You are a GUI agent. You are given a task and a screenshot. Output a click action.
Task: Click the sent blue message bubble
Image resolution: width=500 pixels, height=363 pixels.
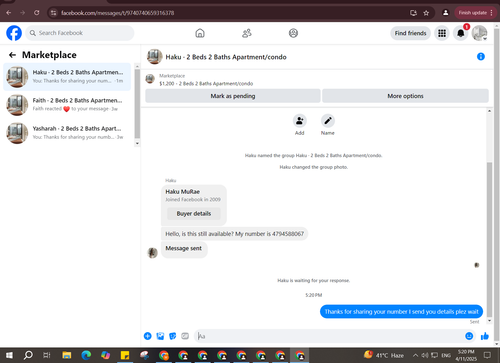401,312
